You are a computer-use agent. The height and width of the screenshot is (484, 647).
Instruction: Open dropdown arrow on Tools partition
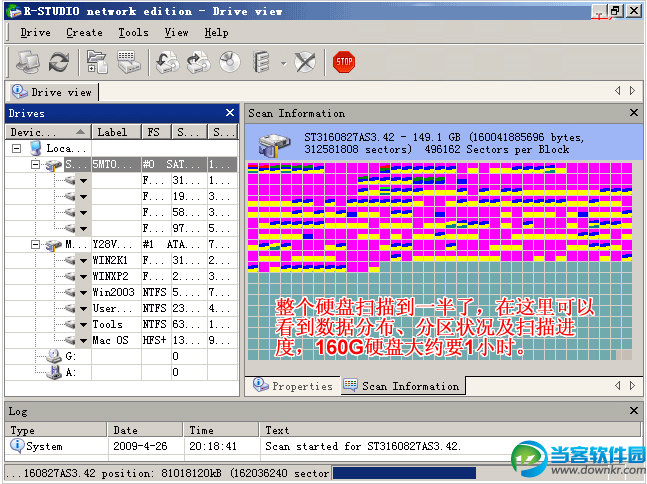click(x=83, y=325)
